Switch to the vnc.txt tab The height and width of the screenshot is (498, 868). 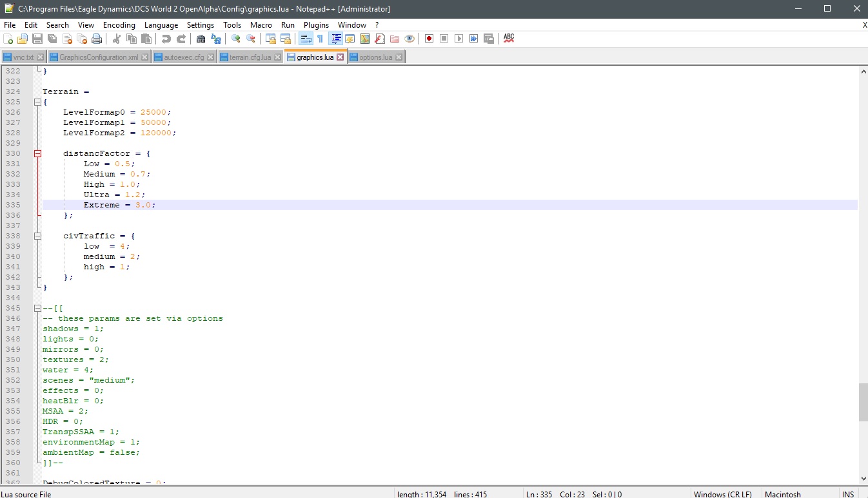click(23, 57)
